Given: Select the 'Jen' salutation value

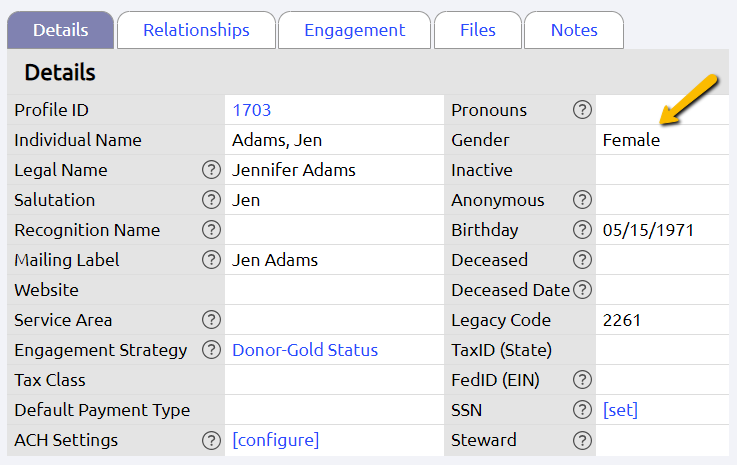Looking at the screenshot, I should click(246, 200).
